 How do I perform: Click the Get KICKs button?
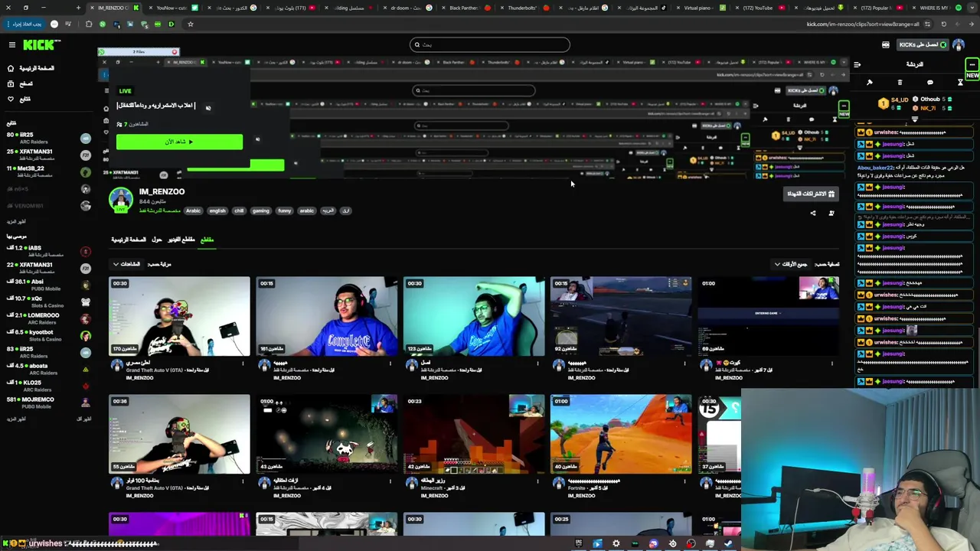(923, 45)
